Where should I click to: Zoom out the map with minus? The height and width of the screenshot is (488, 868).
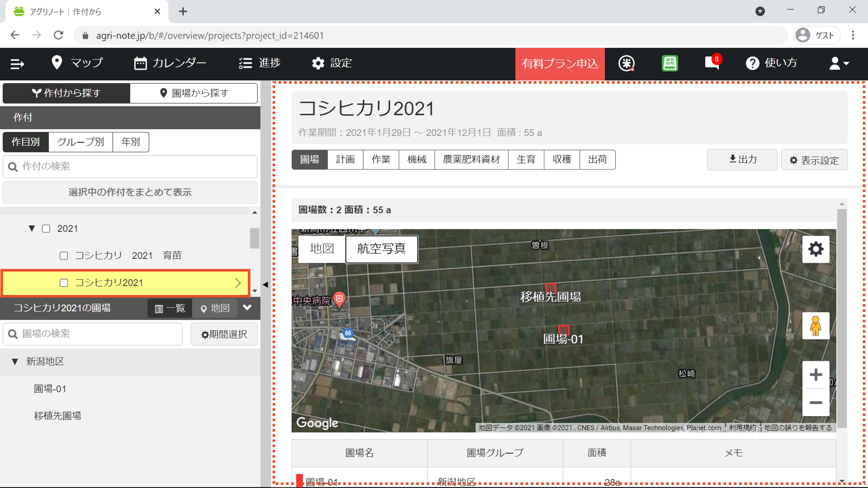816,403
